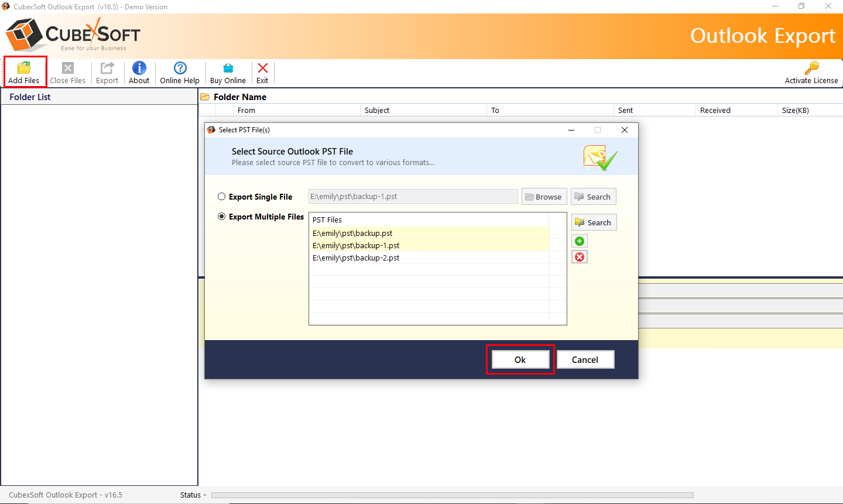This screenshot has width=843, height=504.
Task: Click the CubexSoft logo in the header
Action: [73, 35]
